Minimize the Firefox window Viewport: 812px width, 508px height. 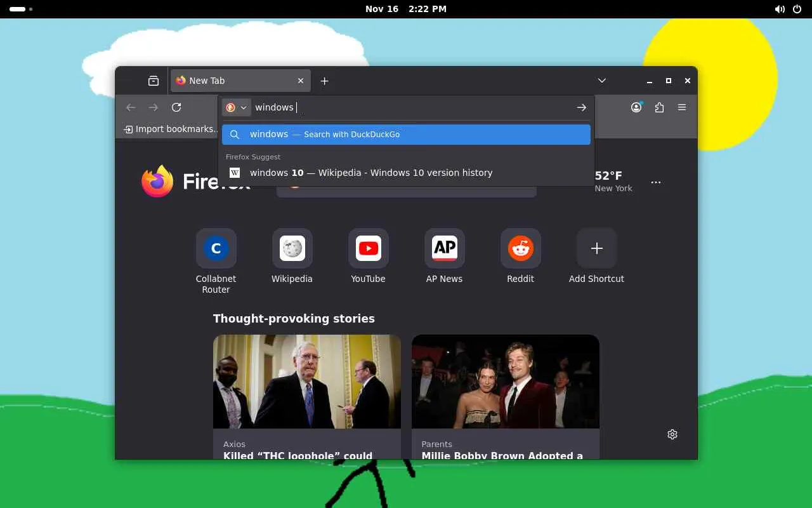pyautogui.click(x=650, y=81)
